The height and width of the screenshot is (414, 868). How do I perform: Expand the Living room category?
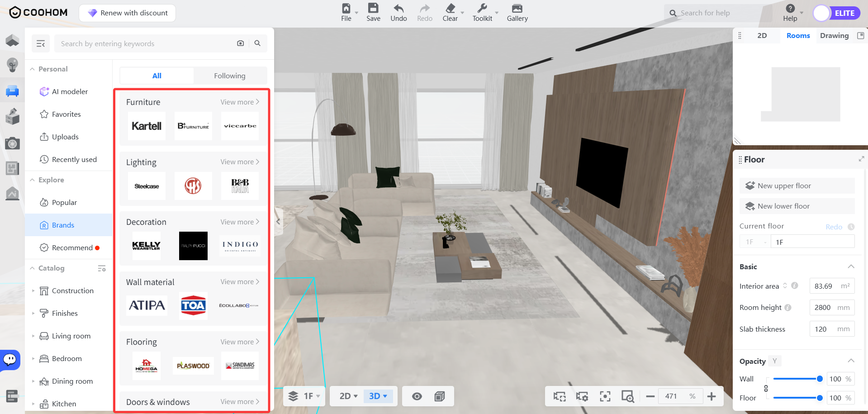33,336
